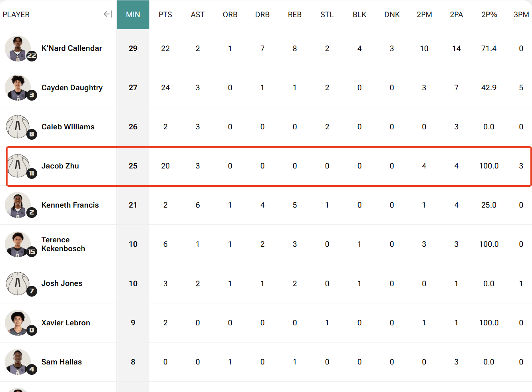
Task: Select Kenneth Francis' 21 minutes cell
Action: tap(133, 205)
